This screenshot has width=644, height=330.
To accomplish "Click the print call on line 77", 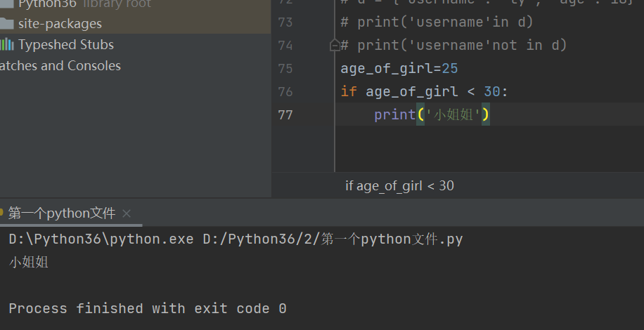I will point(394,114).
